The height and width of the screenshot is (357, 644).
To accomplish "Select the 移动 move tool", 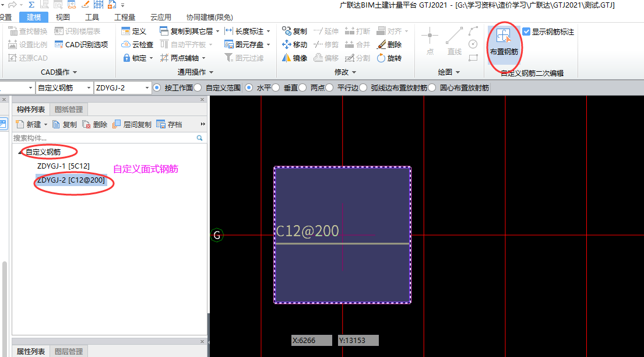I will click(x=294, y=44).
